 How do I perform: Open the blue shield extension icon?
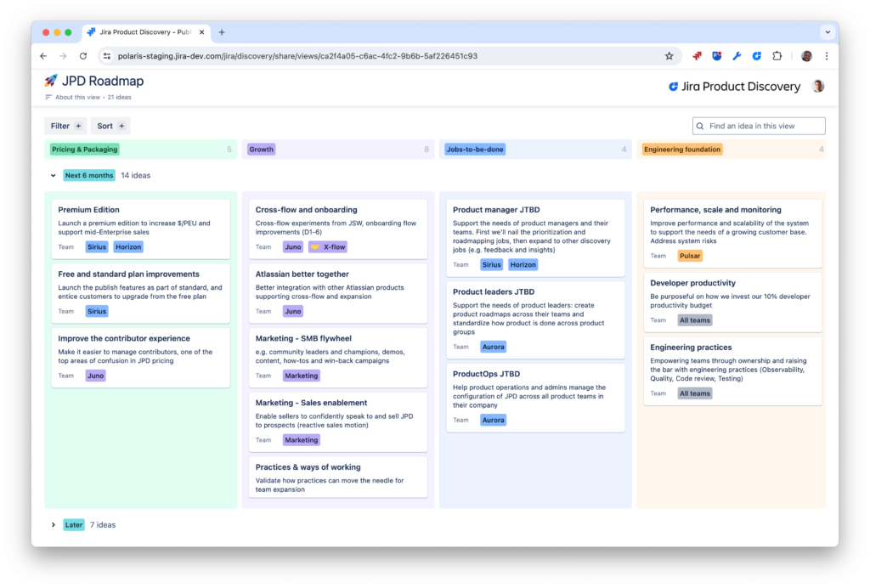pos(717,56)
